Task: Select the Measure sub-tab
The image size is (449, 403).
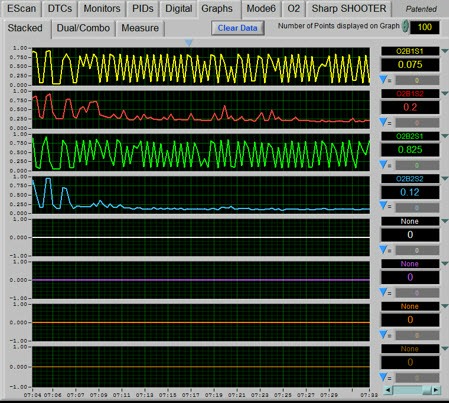Action: [140, 28]
